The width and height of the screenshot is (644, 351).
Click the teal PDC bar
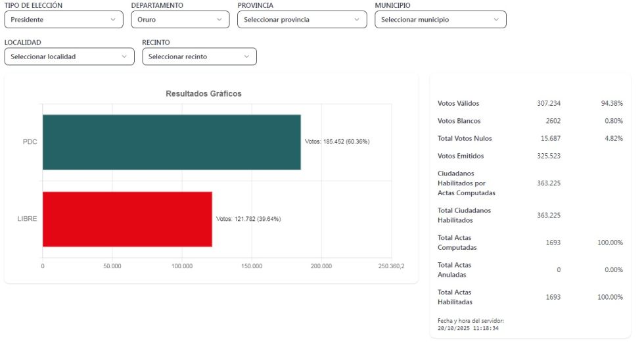tap(171, 142)
